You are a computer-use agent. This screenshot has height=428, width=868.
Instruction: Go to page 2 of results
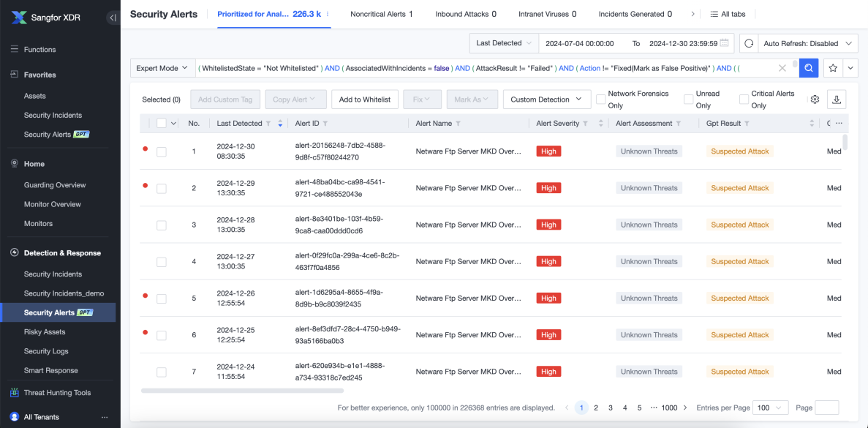tap(596, 408)
